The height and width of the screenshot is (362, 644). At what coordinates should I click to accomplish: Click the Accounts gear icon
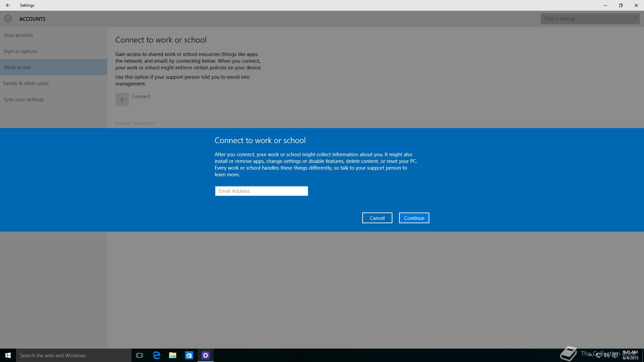pos(8,19)
